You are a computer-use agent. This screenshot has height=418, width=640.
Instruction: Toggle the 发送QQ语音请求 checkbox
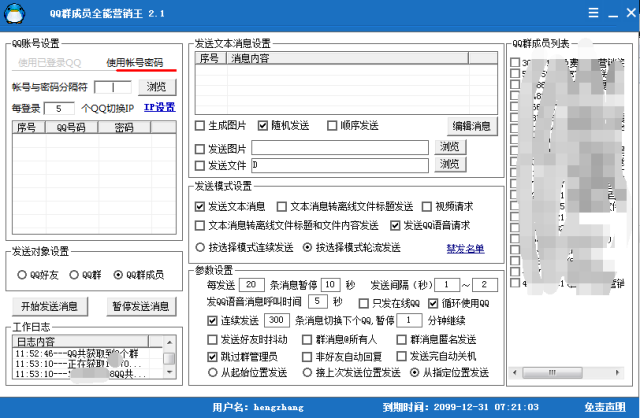click(x=395, y=225)
